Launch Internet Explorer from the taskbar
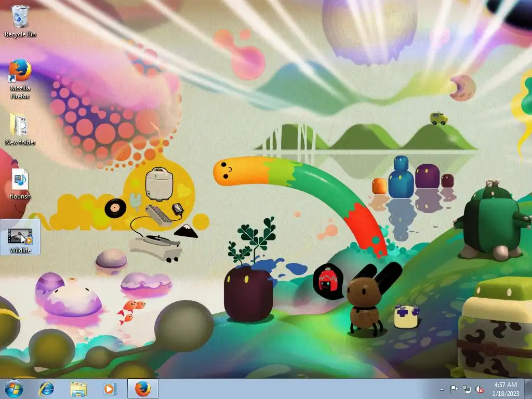The height and width of the screenshot is (399, 532). (46, 389)
